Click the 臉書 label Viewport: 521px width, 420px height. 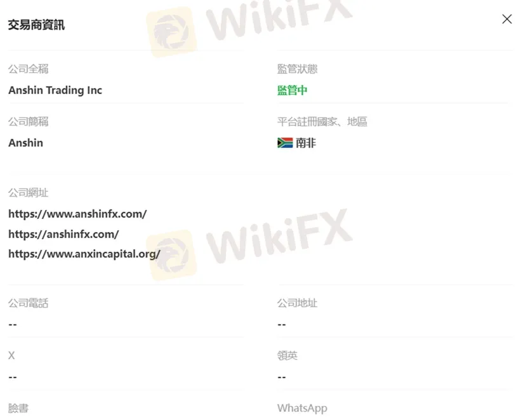[18, 409]
